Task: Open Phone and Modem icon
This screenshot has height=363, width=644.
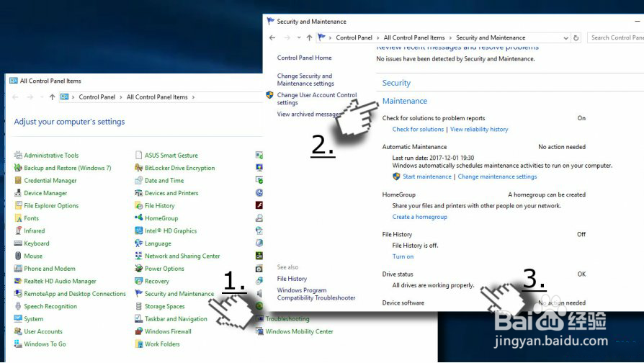Action: tap(18, 269)
